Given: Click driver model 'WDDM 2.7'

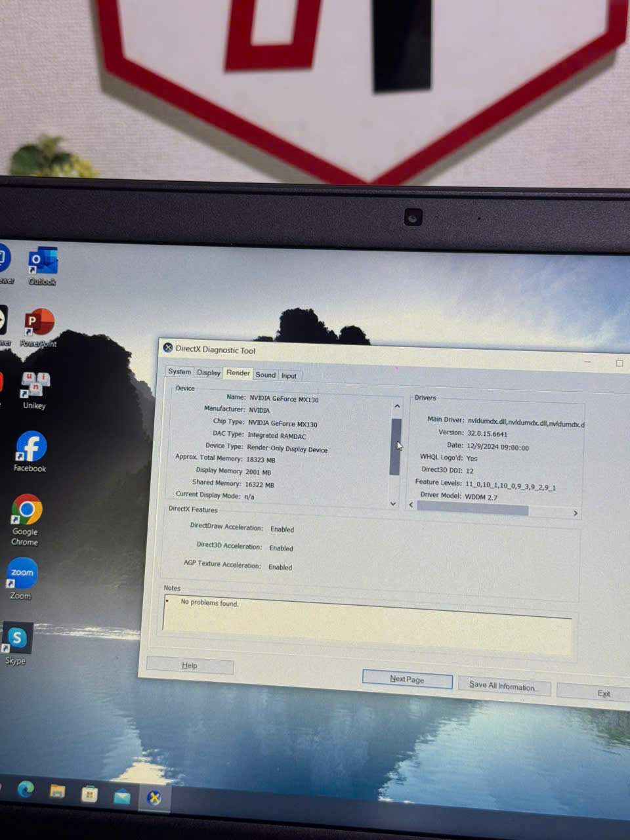Looking at the screenshot, I should [x=481, y=497].
